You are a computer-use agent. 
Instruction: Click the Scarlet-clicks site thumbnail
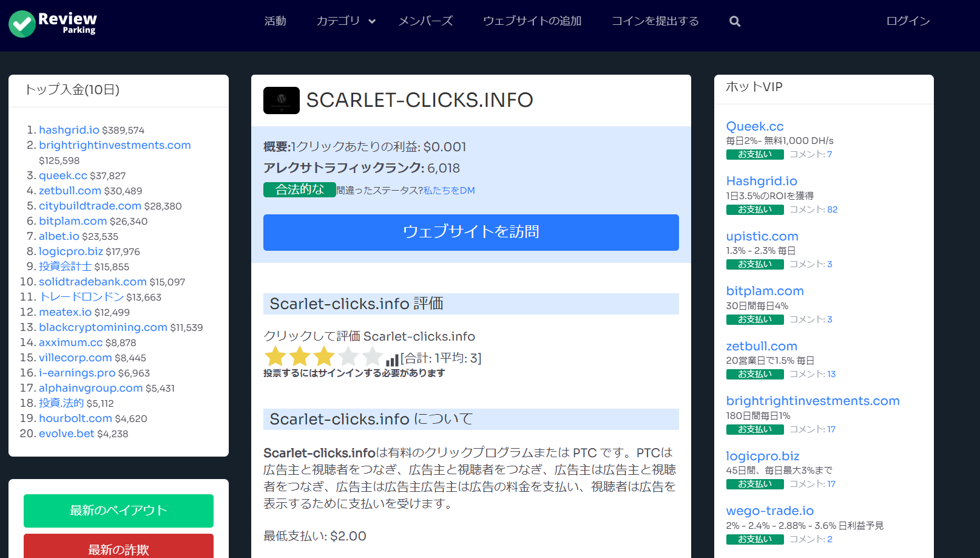pos(282,100)
